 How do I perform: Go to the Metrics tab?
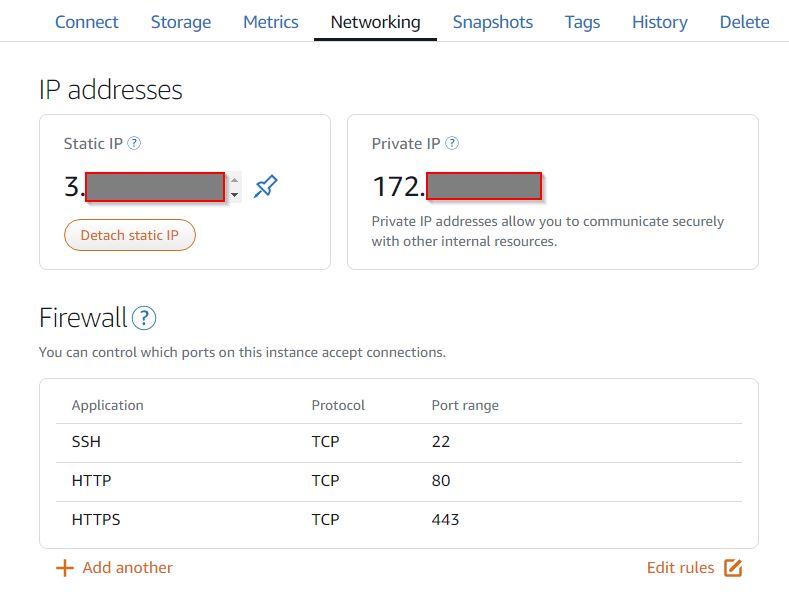coord(271,22)
